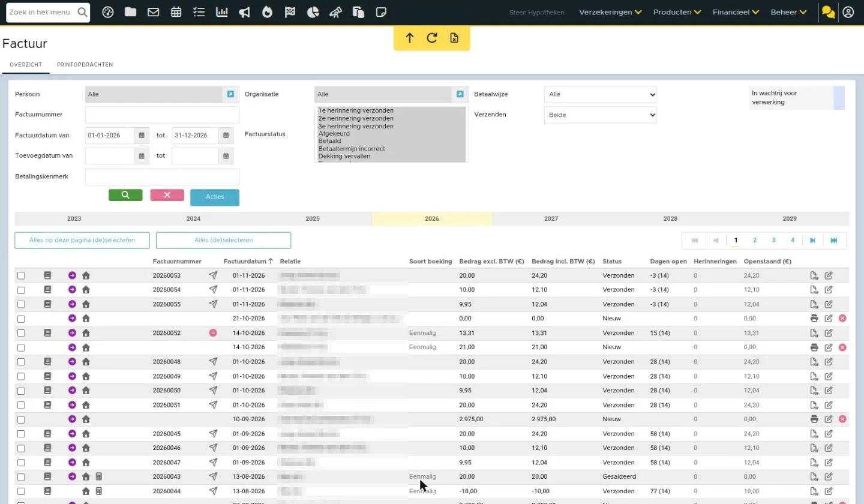The width and height of the screenshot is (864, 504).
Task: Select the 2025 year tab
Action: coord(313,219)
